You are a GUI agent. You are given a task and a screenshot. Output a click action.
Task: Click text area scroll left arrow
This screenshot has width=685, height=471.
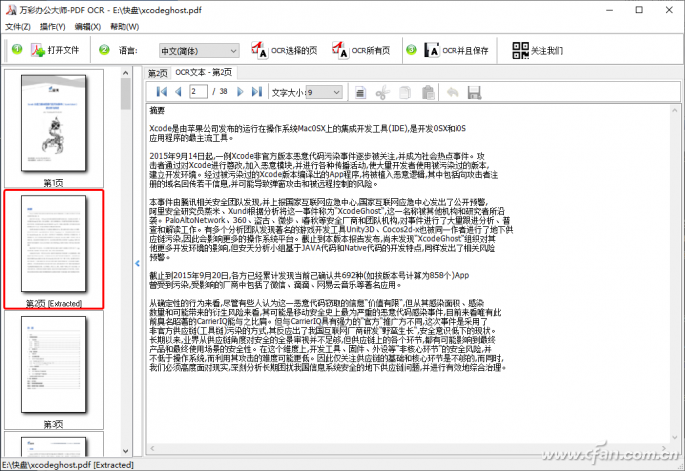pos(152,448)
